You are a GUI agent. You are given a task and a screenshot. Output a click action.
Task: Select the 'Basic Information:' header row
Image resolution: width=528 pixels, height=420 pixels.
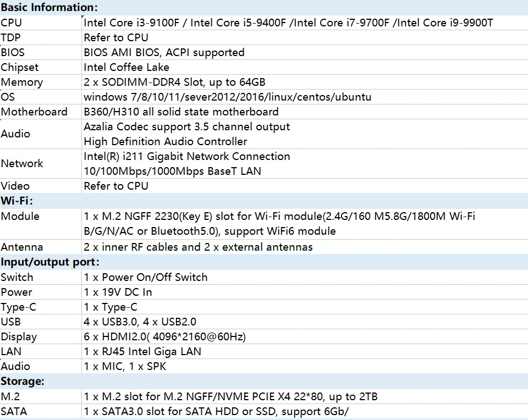[x=264, y=7]
